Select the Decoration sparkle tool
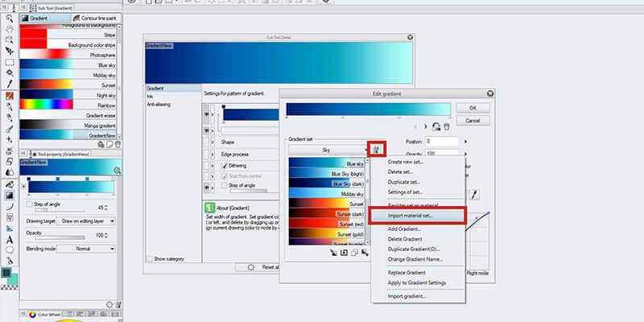Image resolution: width=644 pixels, height=322 pixels. (x=10, y=139)
